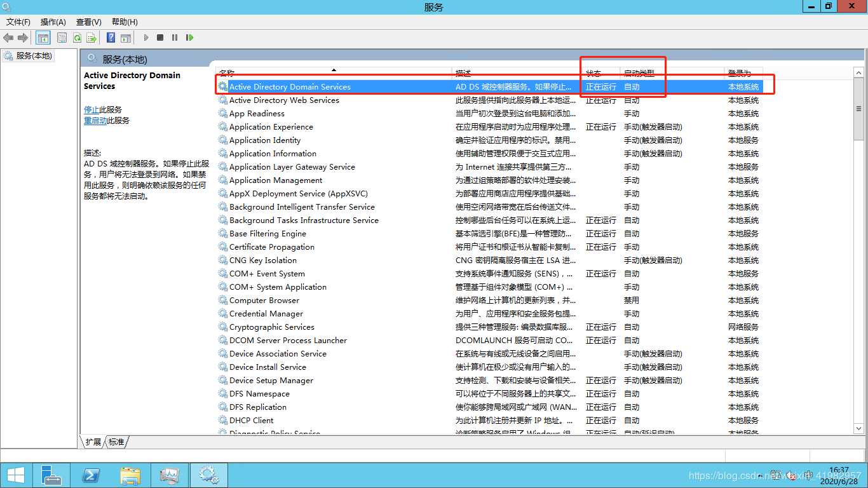Open the 查看(V) menu
The height and width of the screenshot is (488, 868).
[x=88, y=22]
